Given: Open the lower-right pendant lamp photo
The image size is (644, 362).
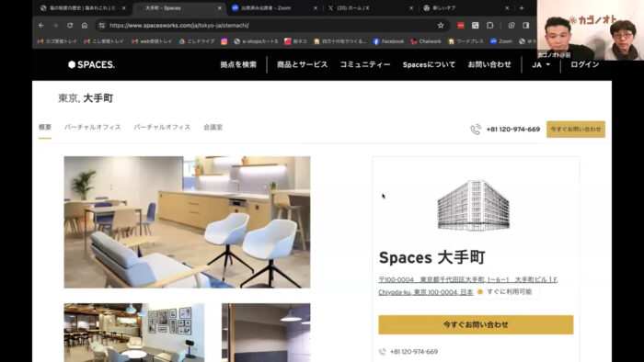Looking at the screenshot, I should 266,333.
